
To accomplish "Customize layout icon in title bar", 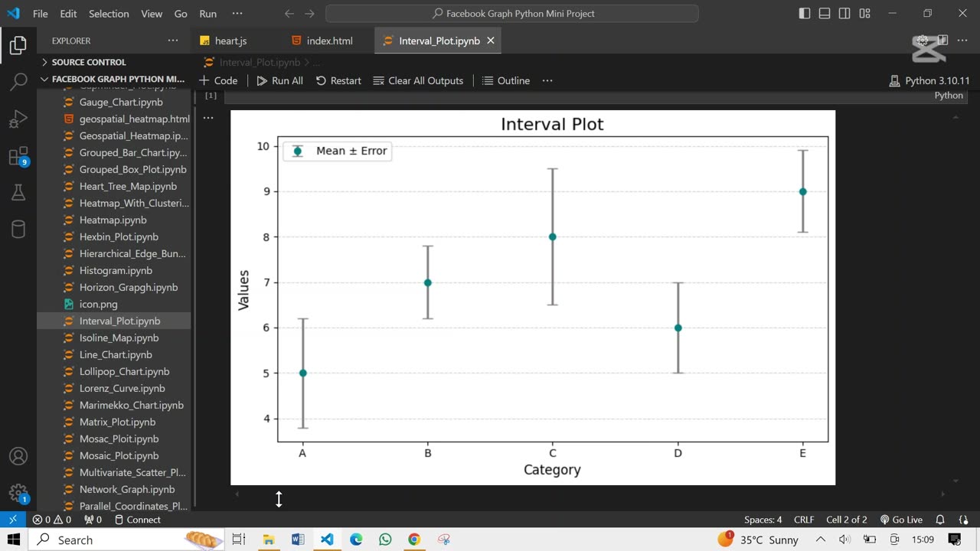I will (864, 14).
